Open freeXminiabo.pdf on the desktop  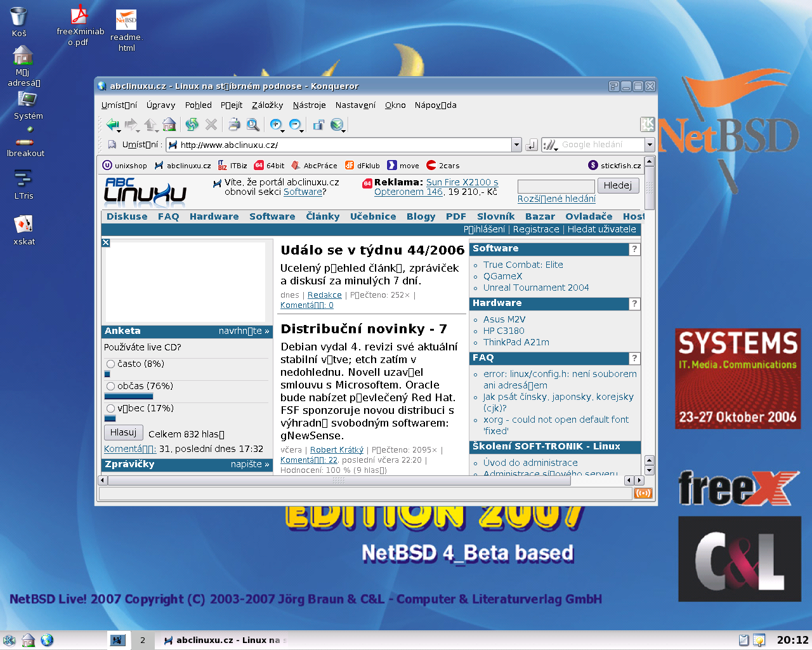(x=79, y=25)
